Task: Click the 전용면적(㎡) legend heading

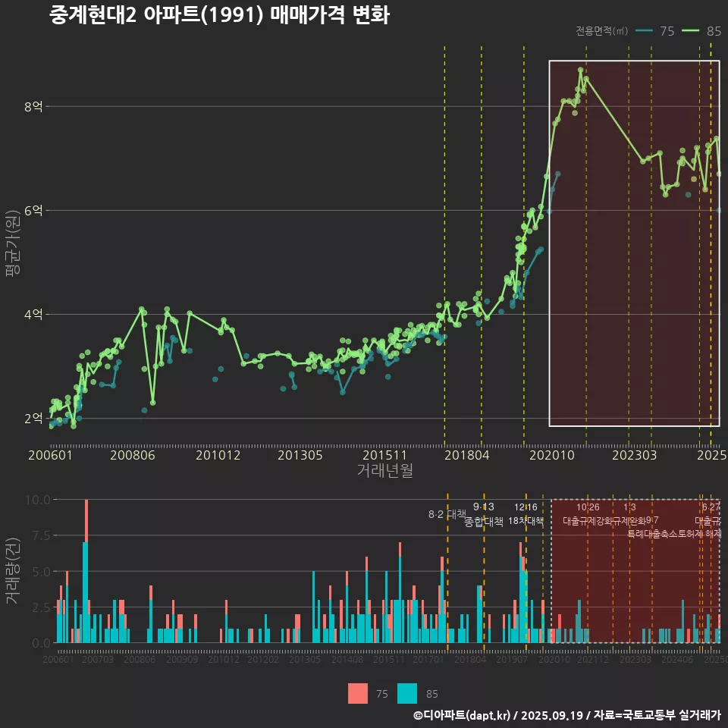Action: (x=601, y=31)
